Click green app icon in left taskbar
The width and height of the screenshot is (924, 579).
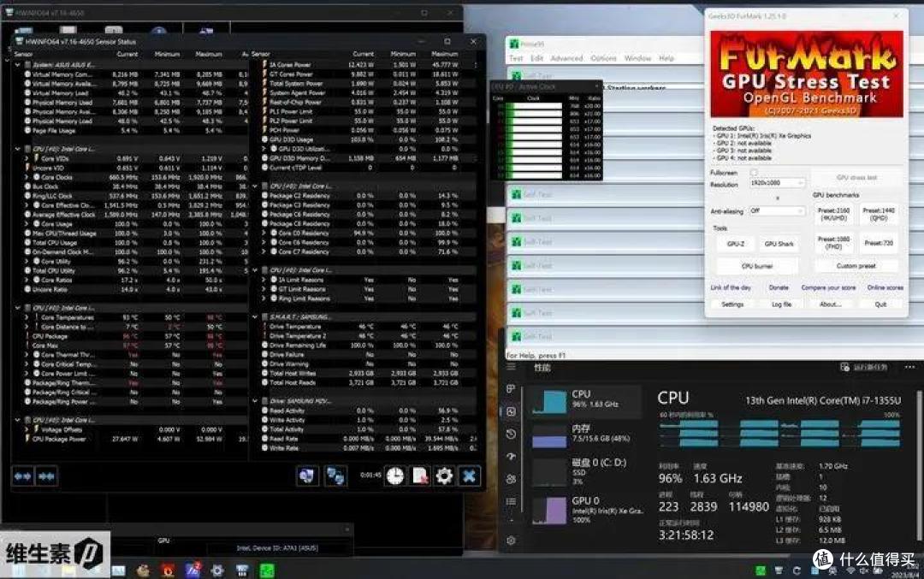(267, 570)
